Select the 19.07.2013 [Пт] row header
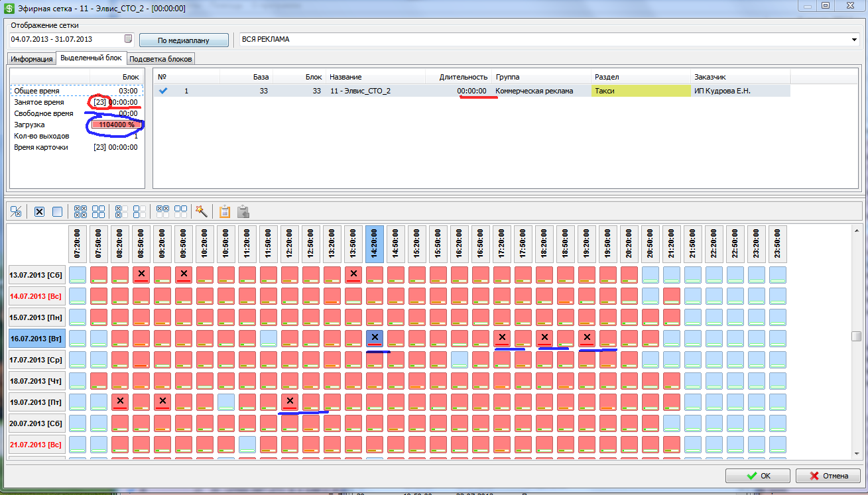This screenshot has height=495, width=868. [36, 402]
